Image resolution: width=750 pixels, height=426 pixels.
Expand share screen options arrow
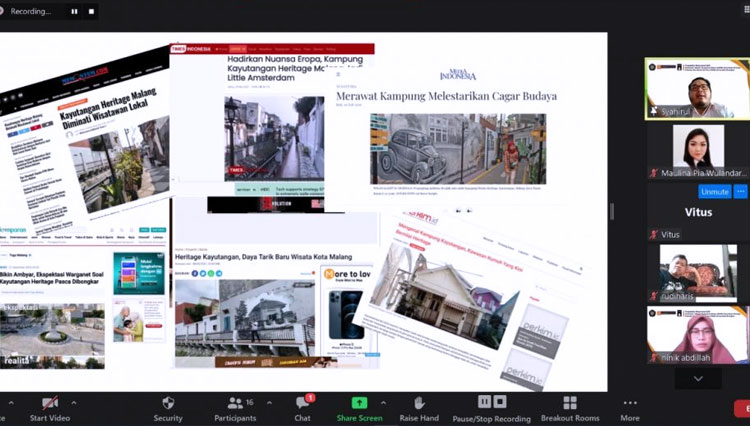tap(383, 403)
